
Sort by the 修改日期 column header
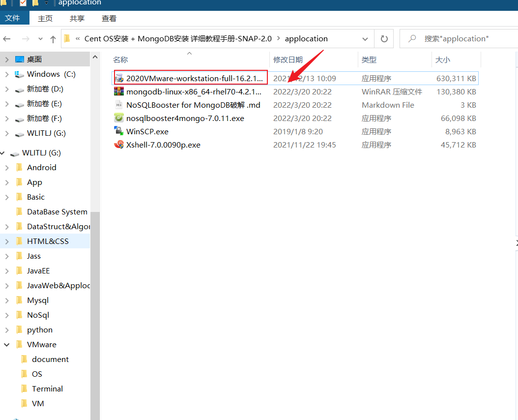point(314,60)
